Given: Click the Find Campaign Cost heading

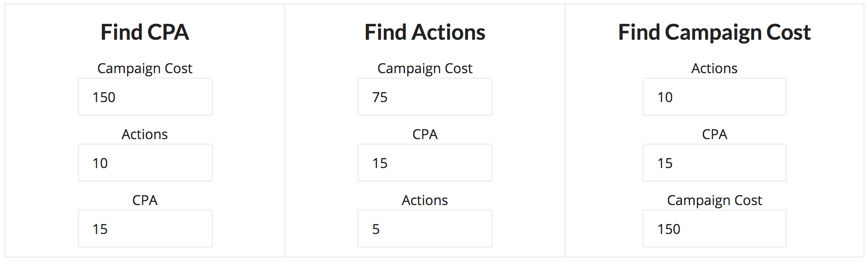Looking at the screenshot, I should pyautogui.click(x=714, y=33).
